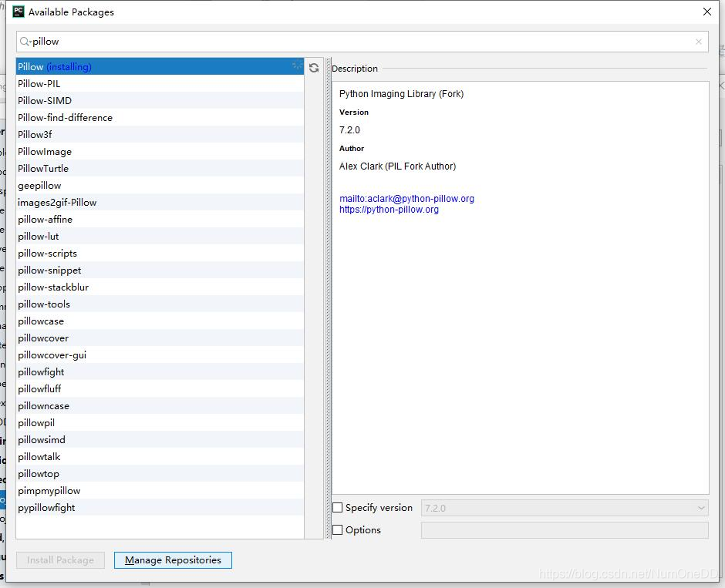Click the Options text field
This screenshot has height=588, width=725.
pyautogui.click(x=565, y=530)
